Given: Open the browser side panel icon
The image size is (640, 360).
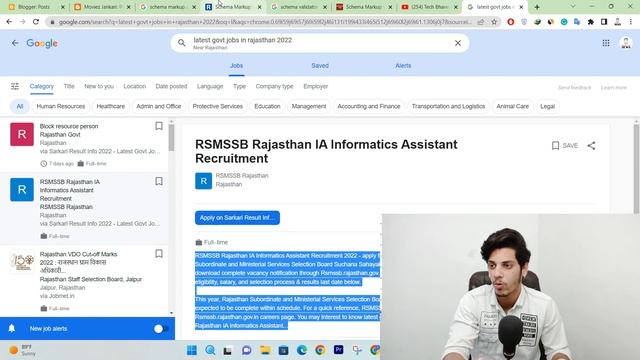Looking at the screenshot, I should [604, 22].
